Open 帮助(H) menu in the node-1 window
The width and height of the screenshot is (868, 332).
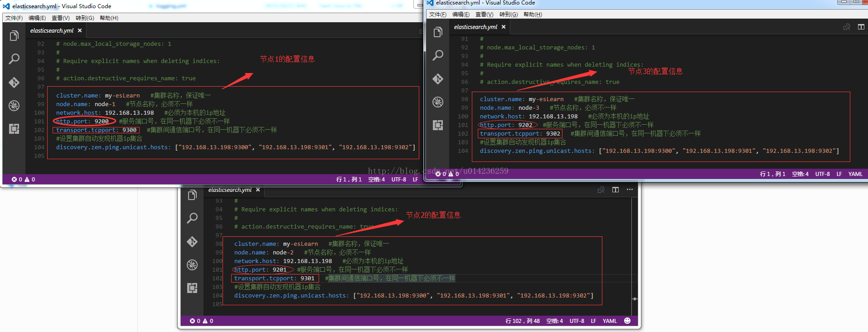pos(109,18)
